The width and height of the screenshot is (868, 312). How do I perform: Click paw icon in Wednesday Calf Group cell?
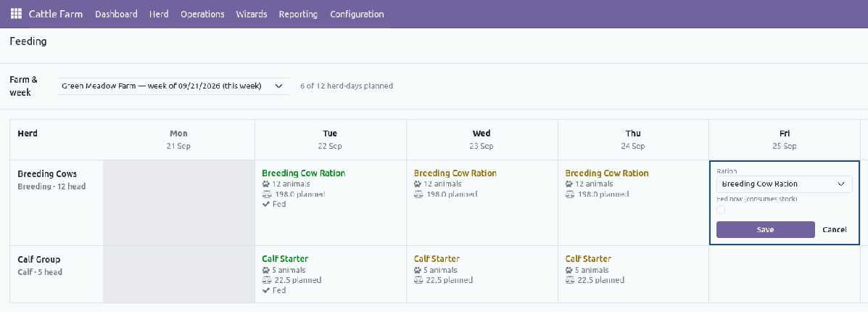tap(418, 270)
